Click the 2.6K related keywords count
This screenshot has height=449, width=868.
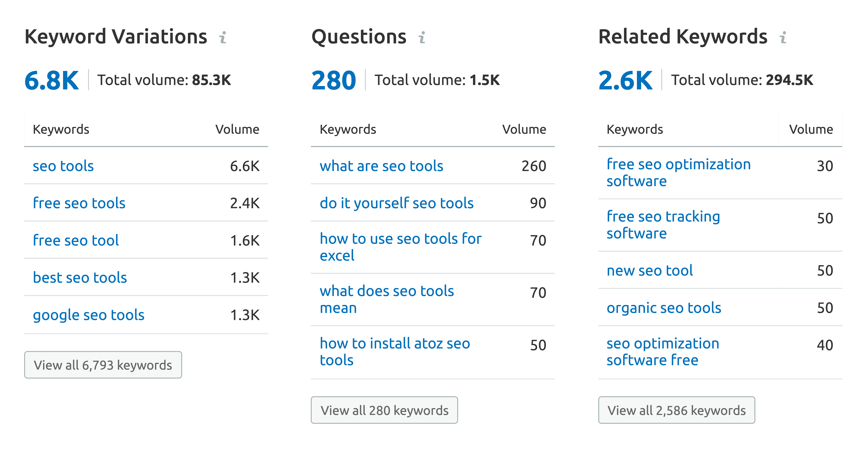coord(625,81)
